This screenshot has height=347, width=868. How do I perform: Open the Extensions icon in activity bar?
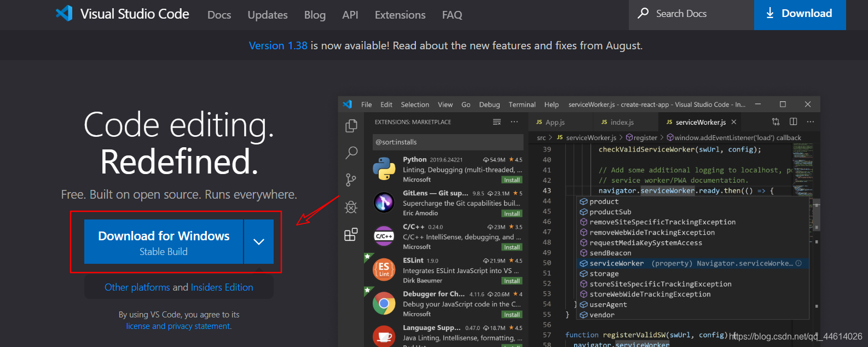click(351, 234)
